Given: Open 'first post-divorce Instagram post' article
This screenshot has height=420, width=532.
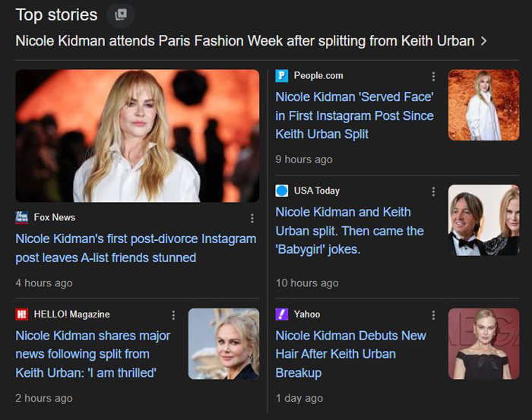Looking at the screenshot, I should tap(135, 248).
